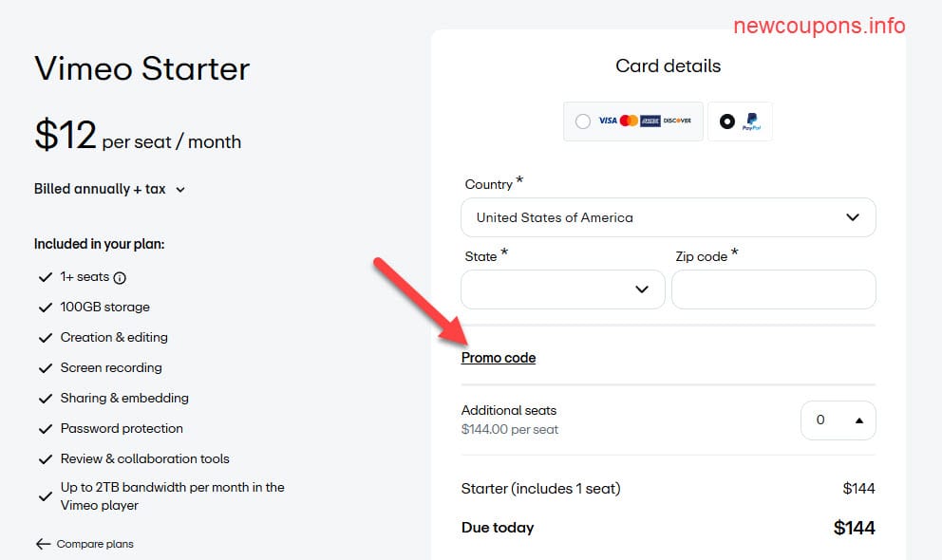Click the Mastercard logo
This screenshot has height=560, width=942.
pos(629,121)
